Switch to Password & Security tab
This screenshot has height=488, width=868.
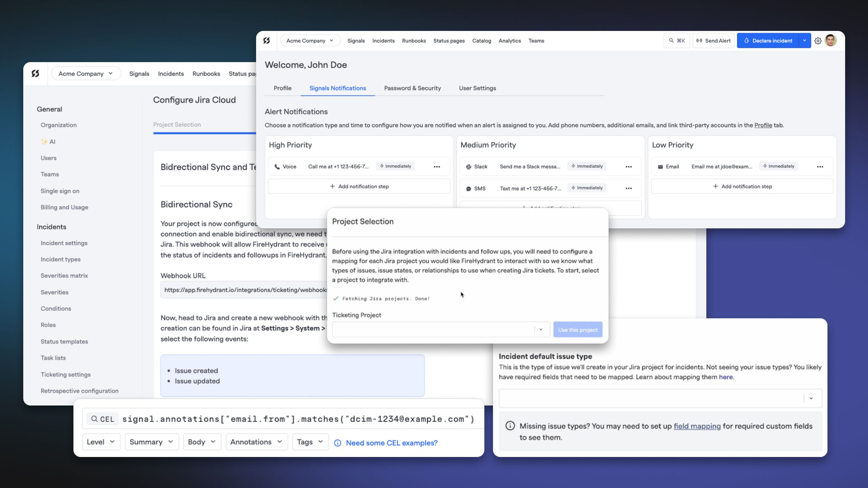412,88
